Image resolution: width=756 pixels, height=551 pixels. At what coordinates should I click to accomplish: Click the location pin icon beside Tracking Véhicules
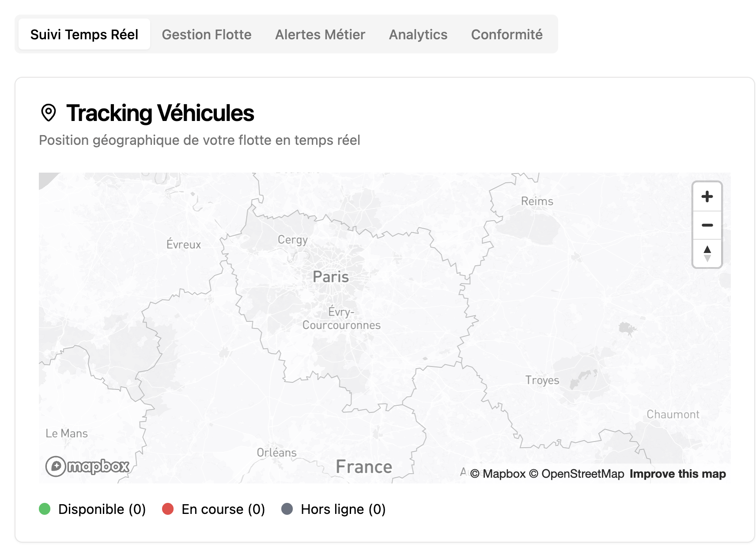49,113
